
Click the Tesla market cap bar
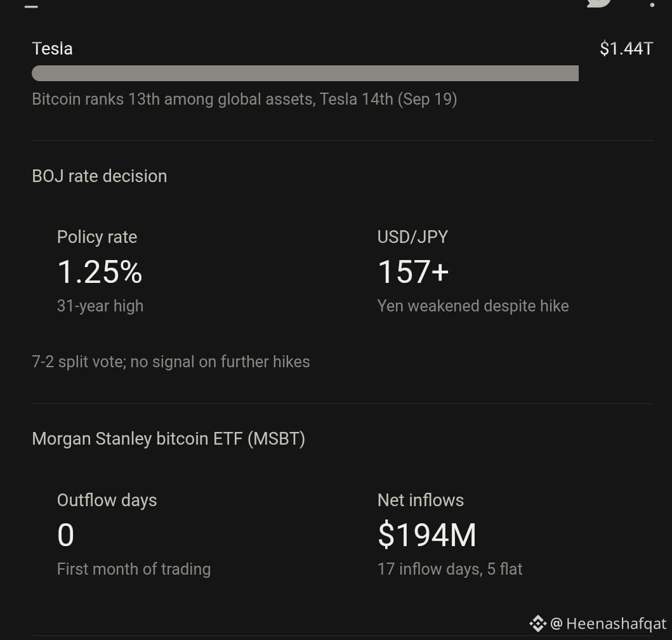point(305,73)
